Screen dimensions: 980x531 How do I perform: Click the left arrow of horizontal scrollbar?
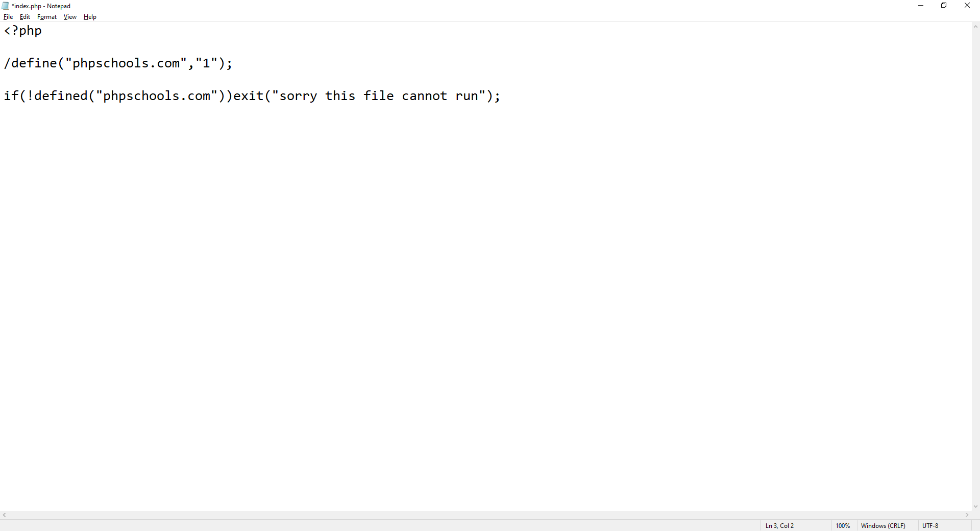pyautogui.click(x=4, y=515)
